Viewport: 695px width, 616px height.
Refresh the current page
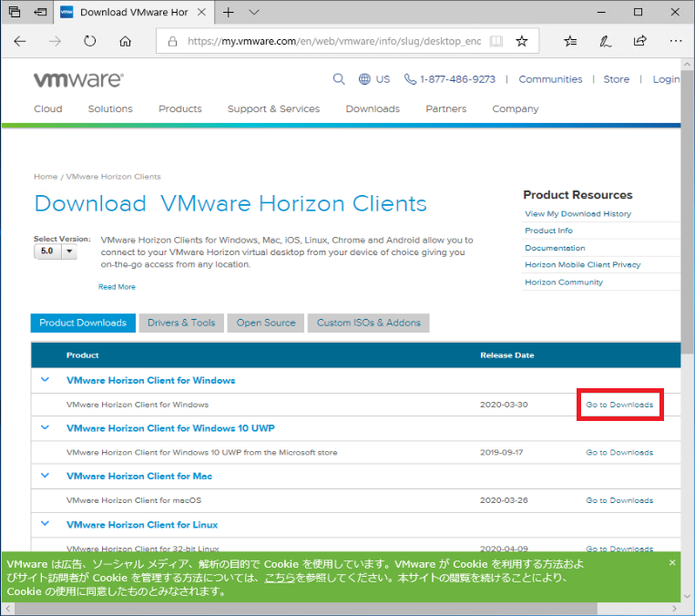(90, 41)
